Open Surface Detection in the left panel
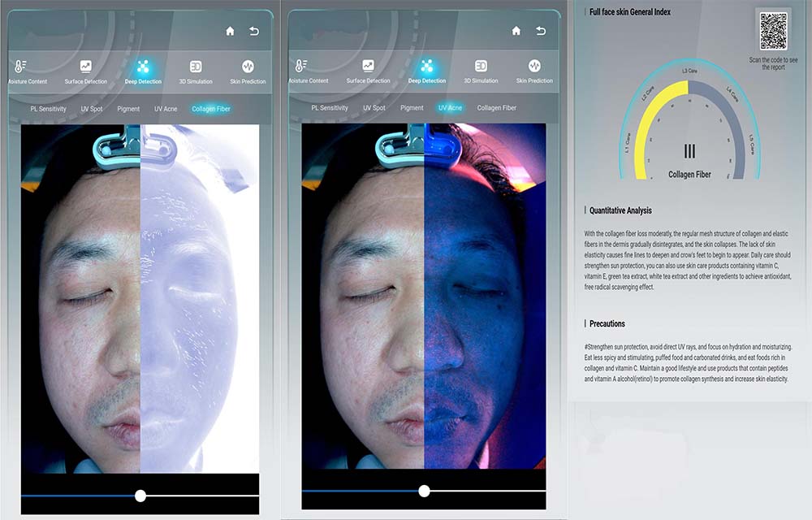Image resolution: width=812 pixels, height=520 pixels. (86, 70)
